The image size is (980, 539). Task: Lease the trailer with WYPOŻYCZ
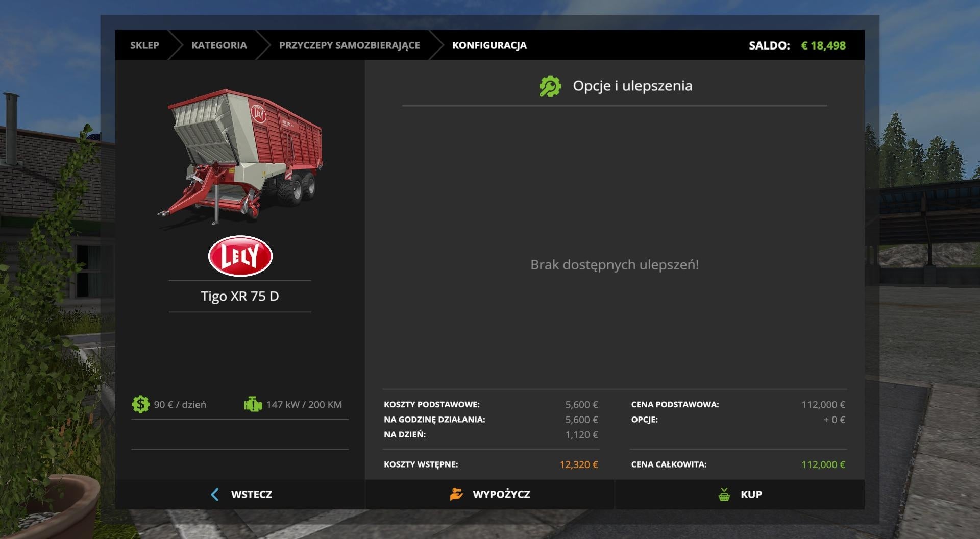tap(490, 494)
